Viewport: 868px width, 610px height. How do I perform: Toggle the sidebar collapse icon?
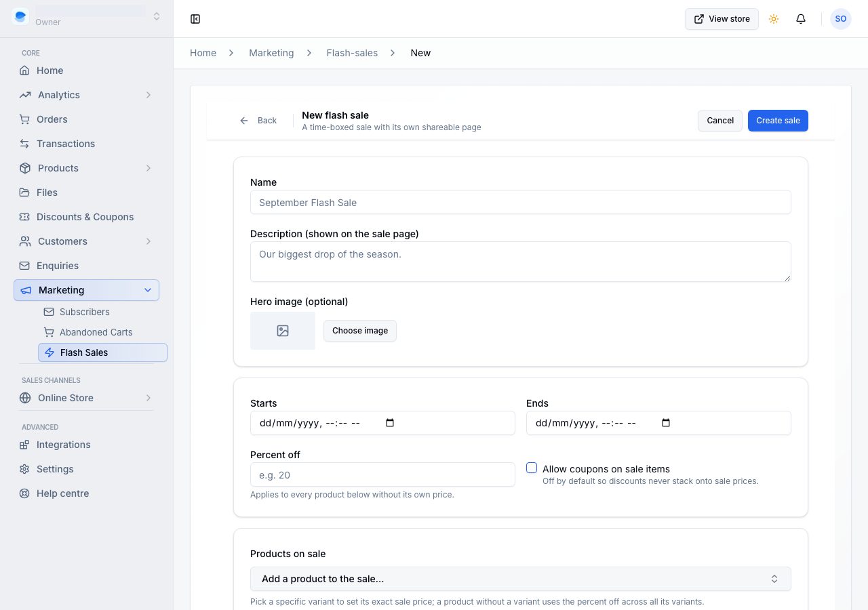pyautogui.click(x=195, y=19)
